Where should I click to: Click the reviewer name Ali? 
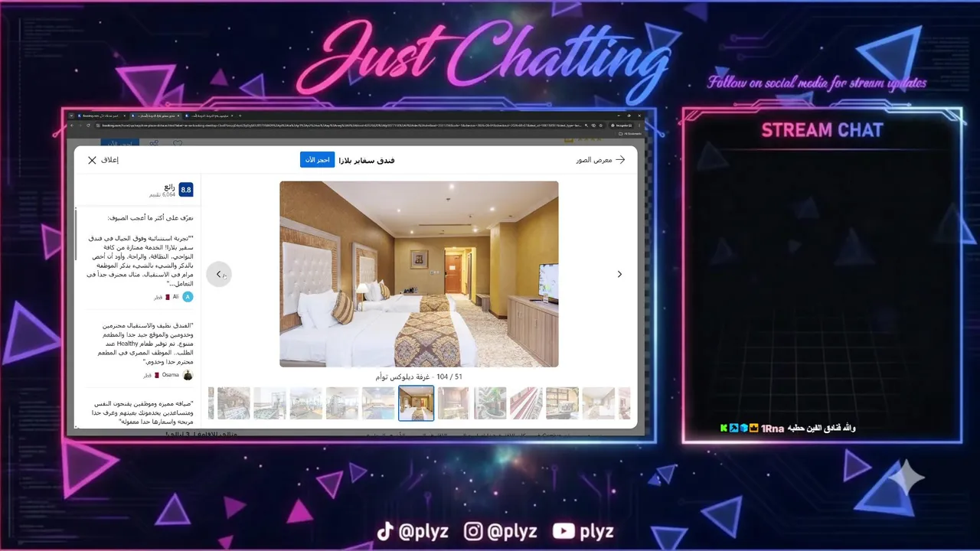(175, 297)
